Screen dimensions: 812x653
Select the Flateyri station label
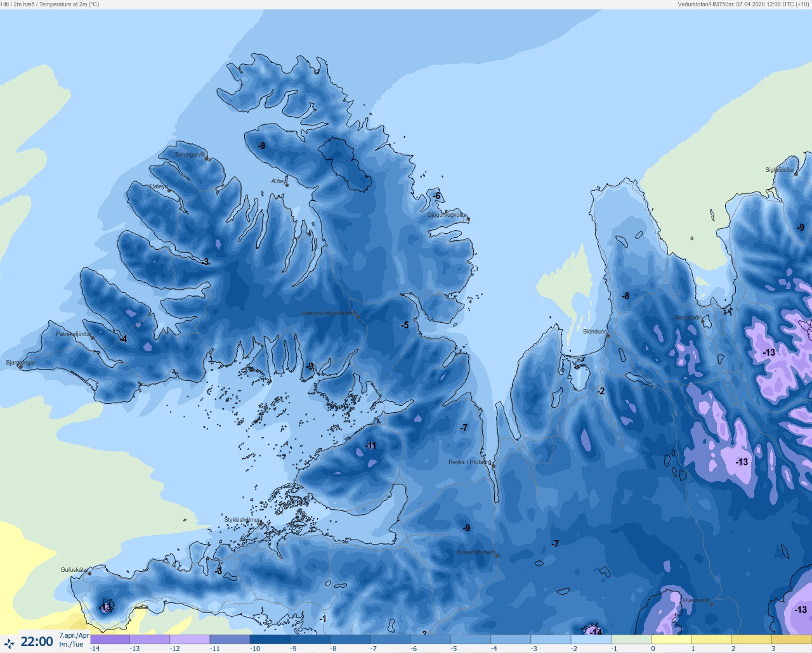tap(159, 186)
